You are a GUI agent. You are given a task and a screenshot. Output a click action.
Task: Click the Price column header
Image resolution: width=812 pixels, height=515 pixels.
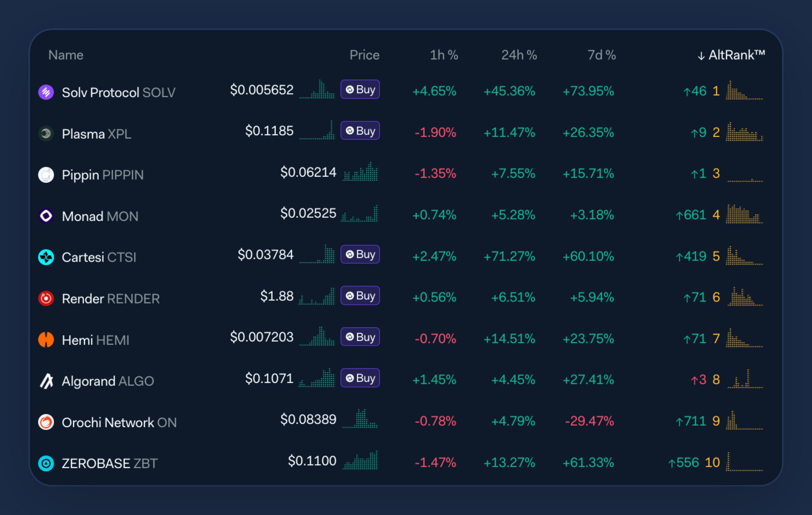pyautogui.click(x=364, y=55)
